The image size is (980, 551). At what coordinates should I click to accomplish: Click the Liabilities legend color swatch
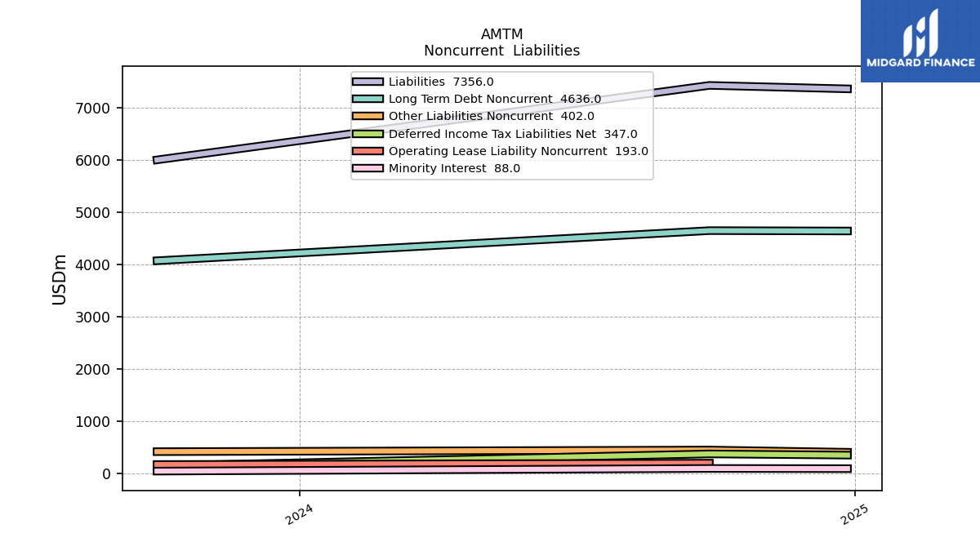point(367,82)
